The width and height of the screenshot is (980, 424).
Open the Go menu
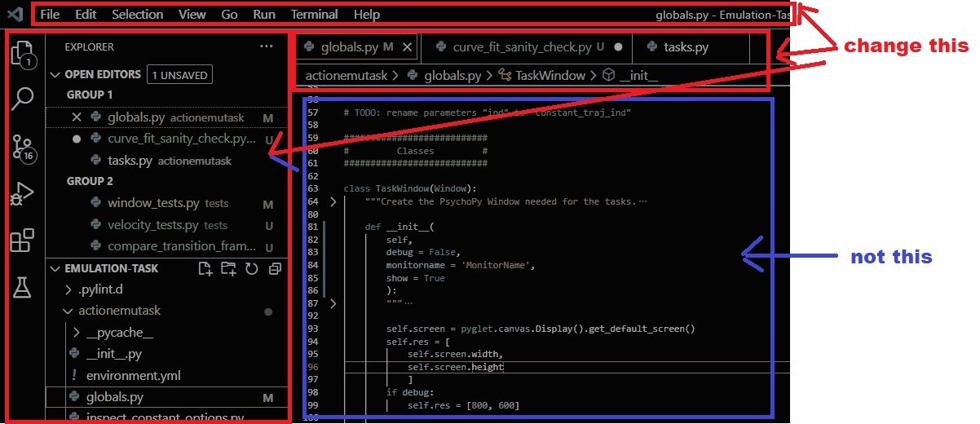click(230, 14)
